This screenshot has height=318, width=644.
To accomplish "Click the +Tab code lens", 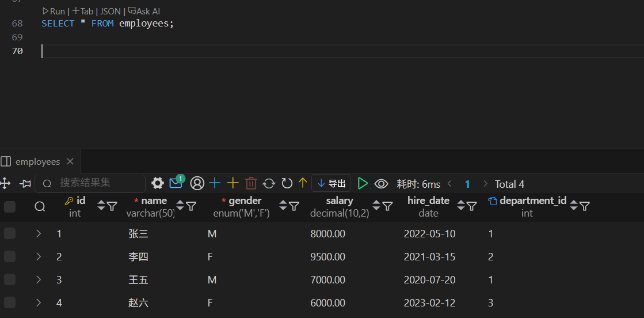I will (82, 12).
